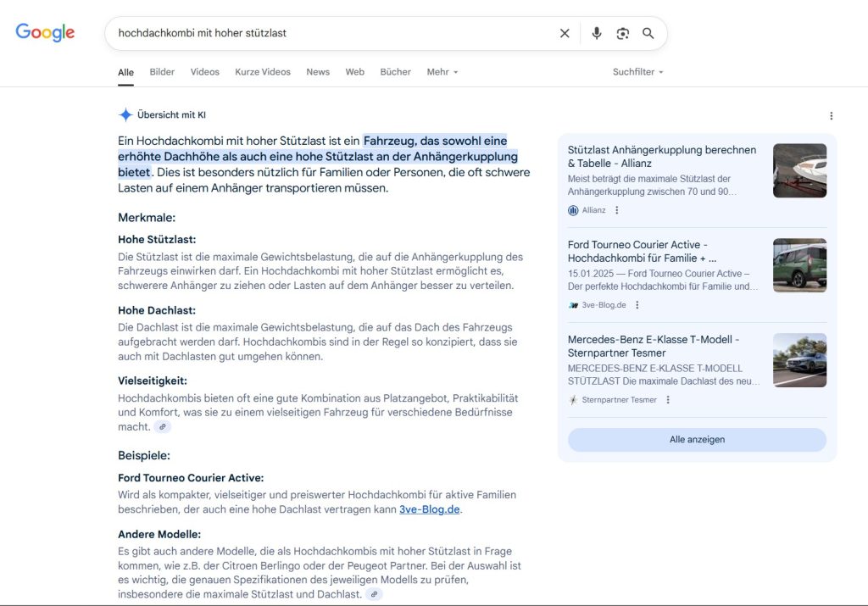
Task: Switch to the Bilder tab
Action: 162,72
